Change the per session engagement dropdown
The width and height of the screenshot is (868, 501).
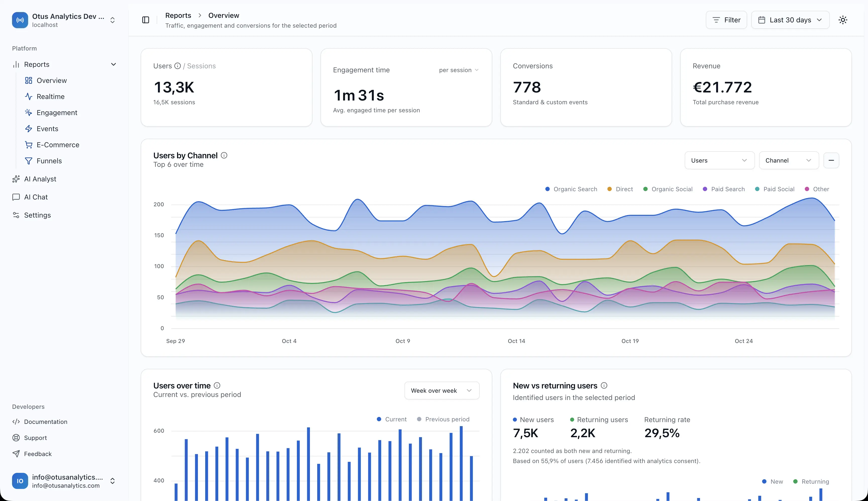point(459,70)
